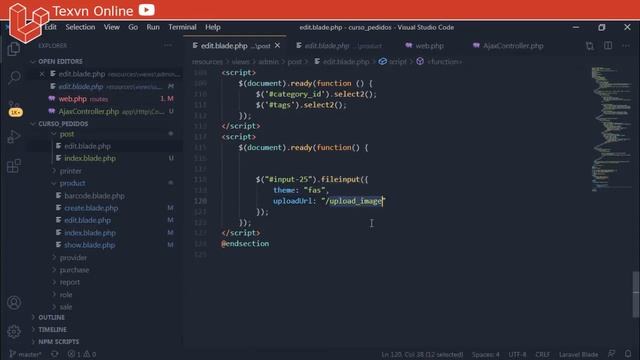Close edit.blade.php in Open Editors list
The width and height of the screenshot is (640, 360).
click(x=42, y=74)
